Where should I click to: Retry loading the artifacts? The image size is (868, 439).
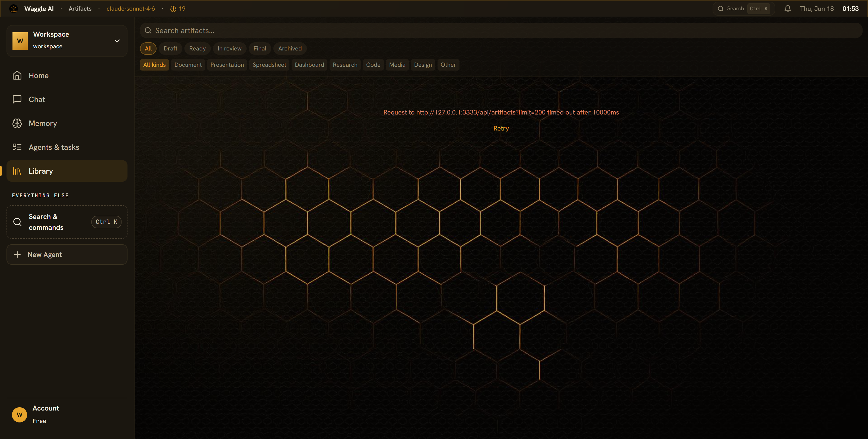501,128
